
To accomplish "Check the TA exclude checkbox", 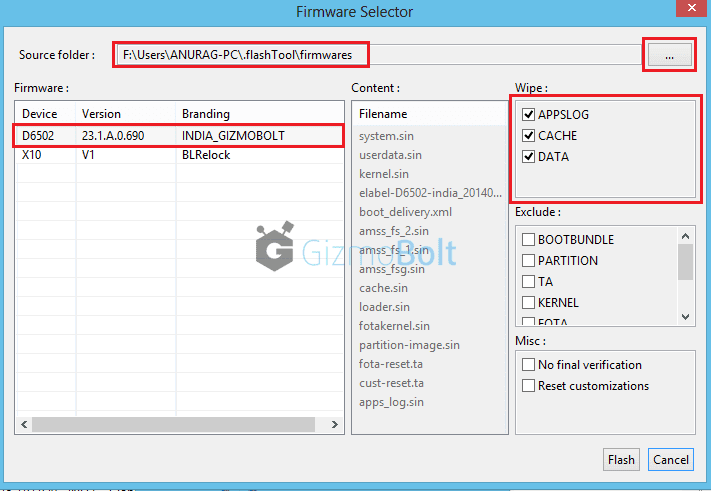I will pos(528,282).
